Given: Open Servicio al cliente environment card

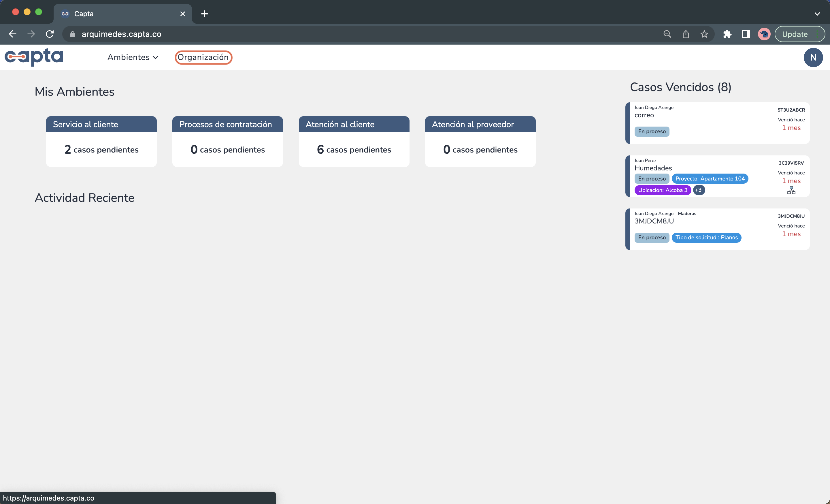Looking at the screenshot, I should point(101,142).
